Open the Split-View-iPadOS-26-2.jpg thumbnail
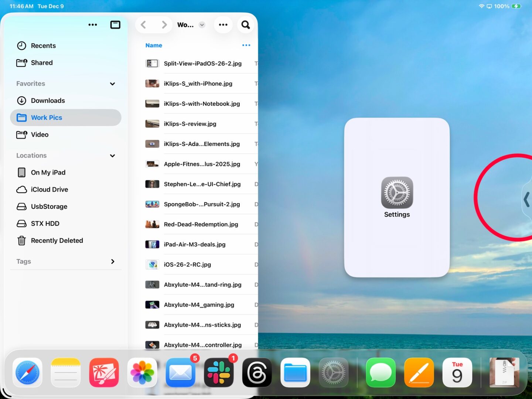Image resolution: width=532 pixels, height=399 pixels. click(152, 63)
